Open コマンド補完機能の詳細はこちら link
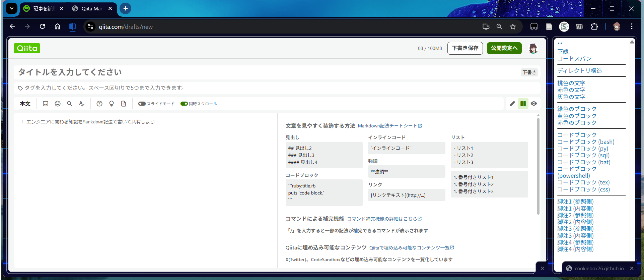This screenshot has height=280, width=644. (384, 219)
